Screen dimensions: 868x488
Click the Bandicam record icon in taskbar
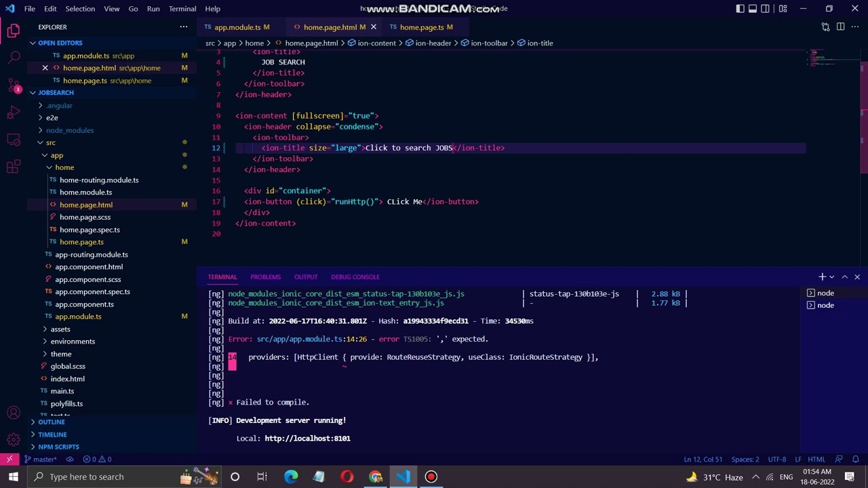(431, 476)
